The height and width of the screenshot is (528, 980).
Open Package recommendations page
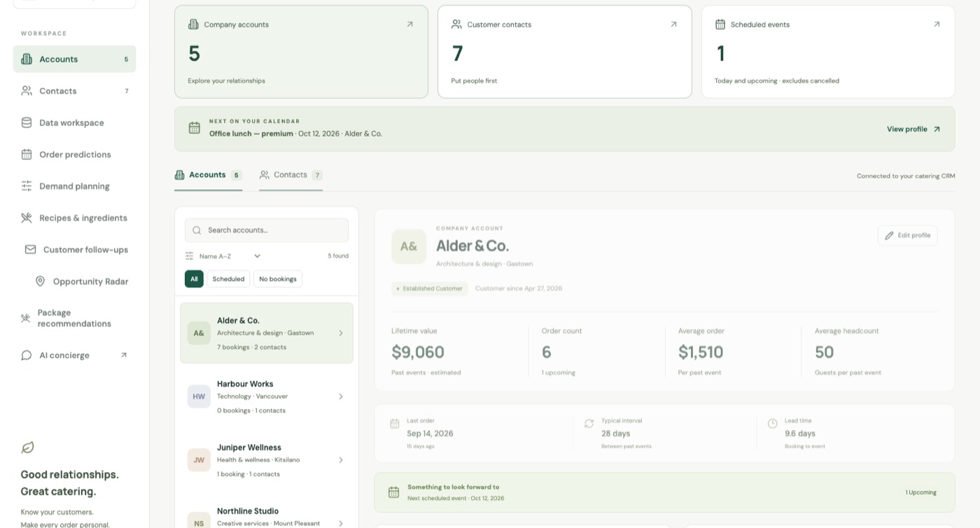click(74, 318)
